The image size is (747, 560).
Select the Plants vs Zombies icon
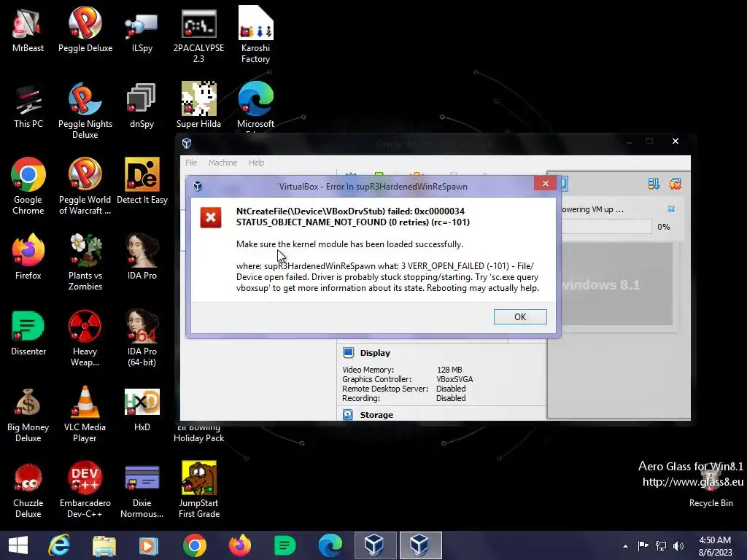pos(85,262)
